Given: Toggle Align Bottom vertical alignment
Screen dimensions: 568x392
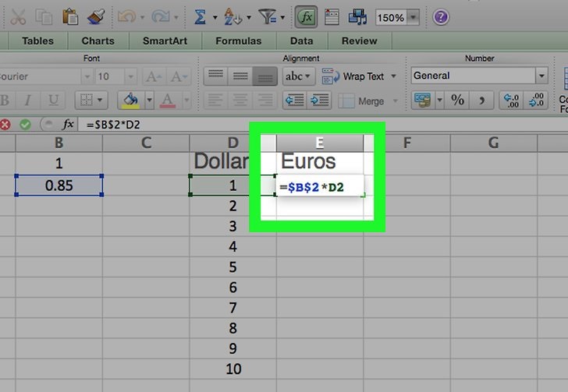Looking at the screenshot, I should click(264, 76).
